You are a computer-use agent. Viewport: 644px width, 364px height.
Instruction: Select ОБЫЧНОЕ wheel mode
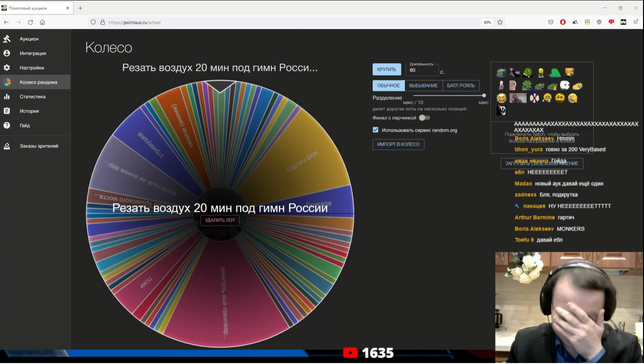pyautogui.click(x=388, y=85)
